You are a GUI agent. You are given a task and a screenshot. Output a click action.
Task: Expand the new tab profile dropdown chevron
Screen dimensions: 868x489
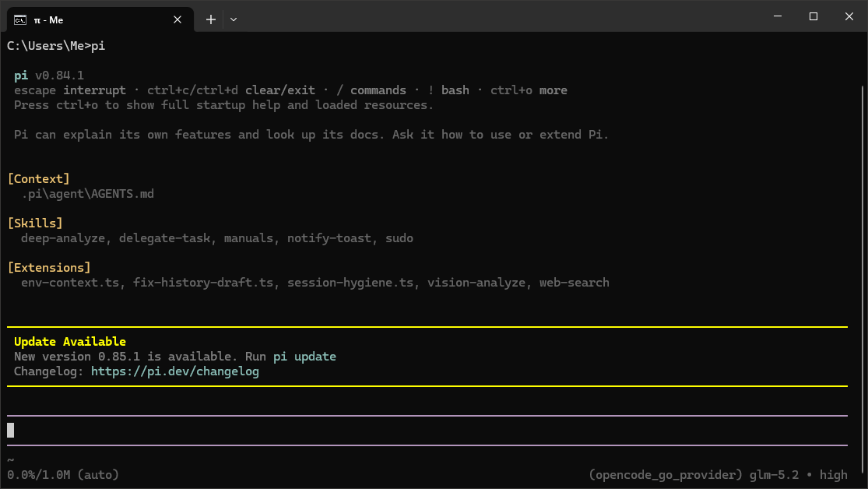pos(234,19)
